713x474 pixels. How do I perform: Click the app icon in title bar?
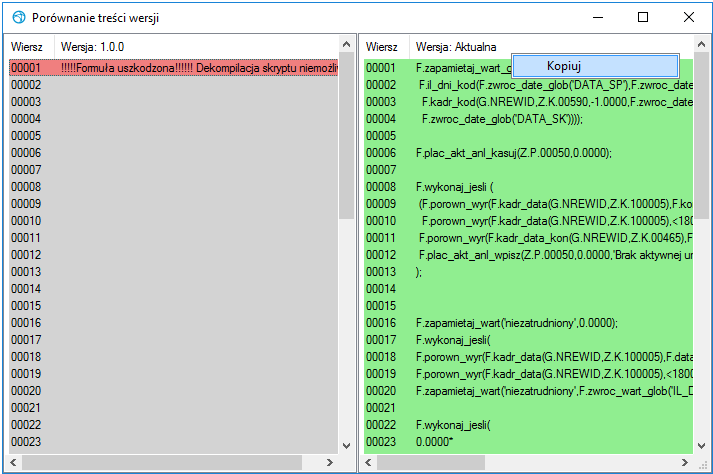[19, 18]
